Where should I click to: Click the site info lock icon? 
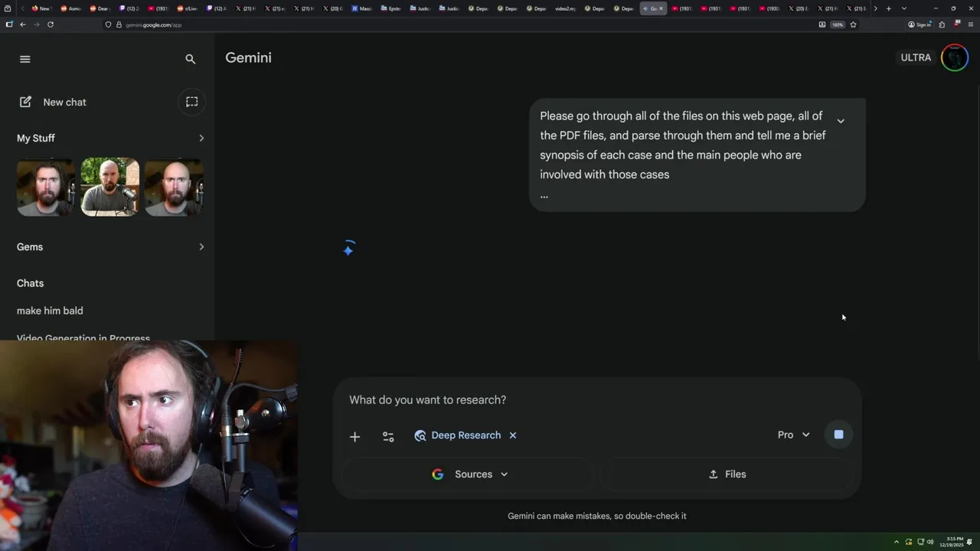coord(119,24)
